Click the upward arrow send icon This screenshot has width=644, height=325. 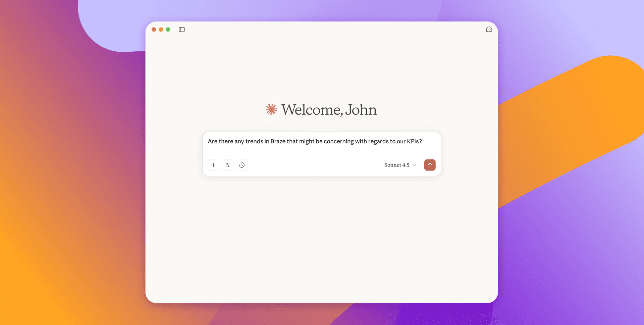[x=430, y=165]
